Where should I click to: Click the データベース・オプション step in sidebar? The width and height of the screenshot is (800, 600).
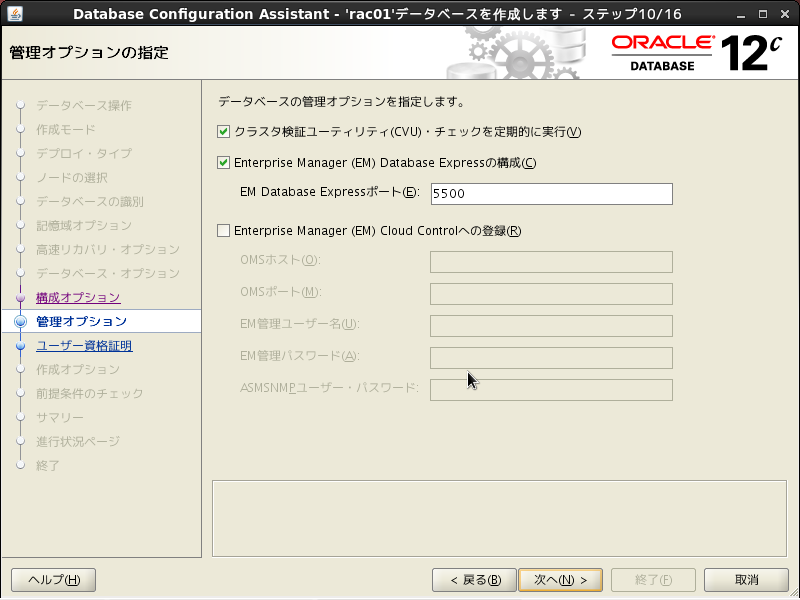click(x=108, y=273)
